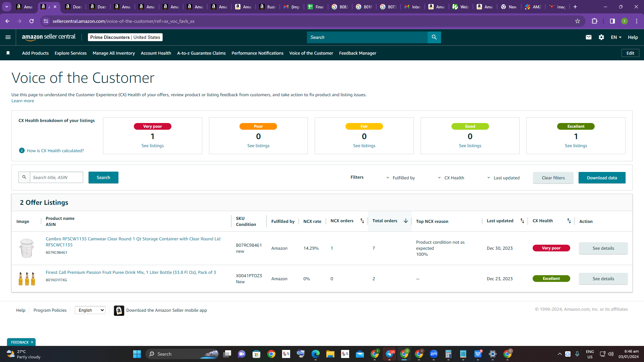Click the magnifier icon beside title search
The height and width of the screenshot is (362, 644).
point(24,177)
